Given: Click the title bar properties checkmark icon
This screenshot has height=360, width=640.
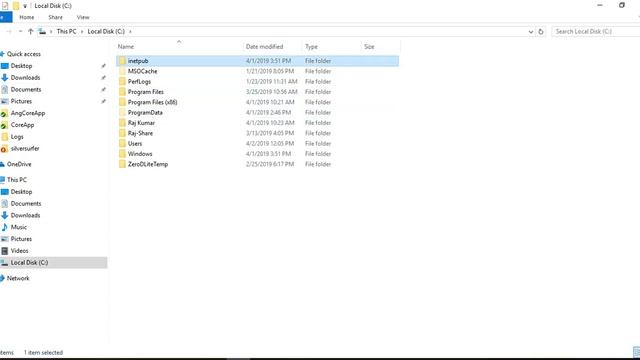Looking at the screenshot, I should [5, 6].
